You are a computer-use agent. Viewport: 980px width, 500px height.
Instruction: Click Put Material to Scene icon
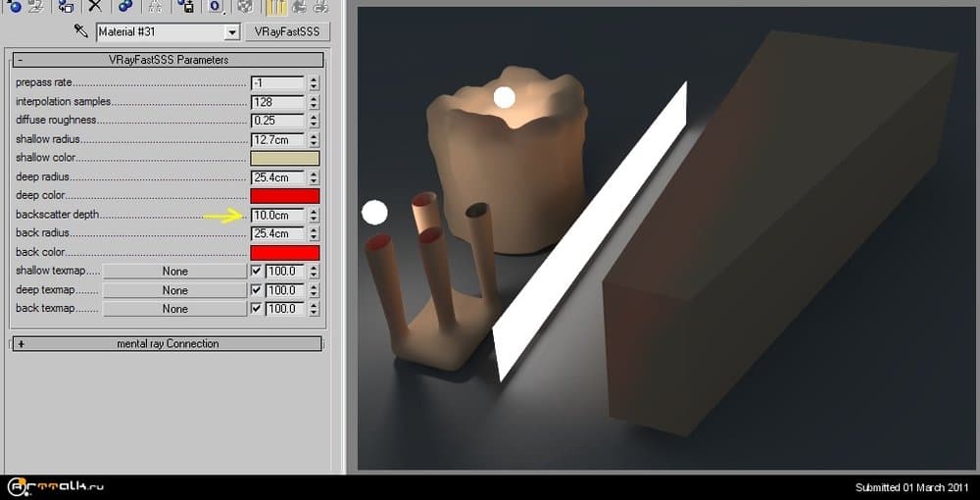tap(35, 6)
